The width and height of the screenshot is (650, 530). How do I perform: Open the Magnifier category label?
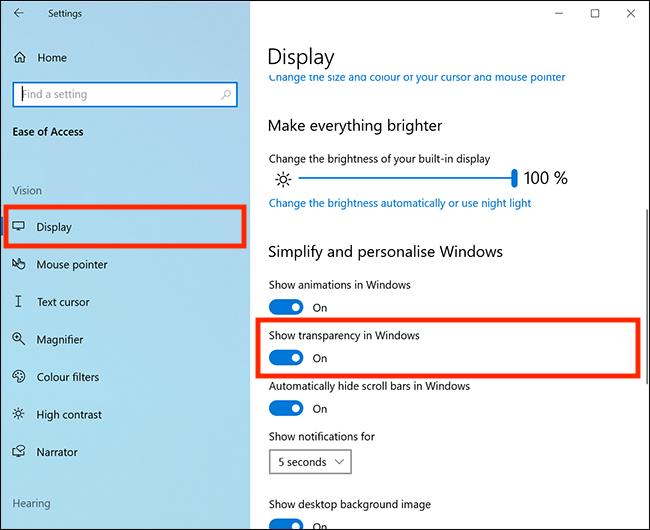(x=60, y=340)
